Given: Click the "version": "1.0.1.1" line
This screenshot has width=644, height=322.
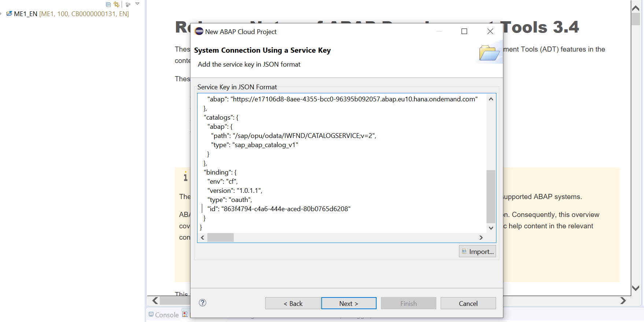Looking at the screenshot, I should [235, 191].
